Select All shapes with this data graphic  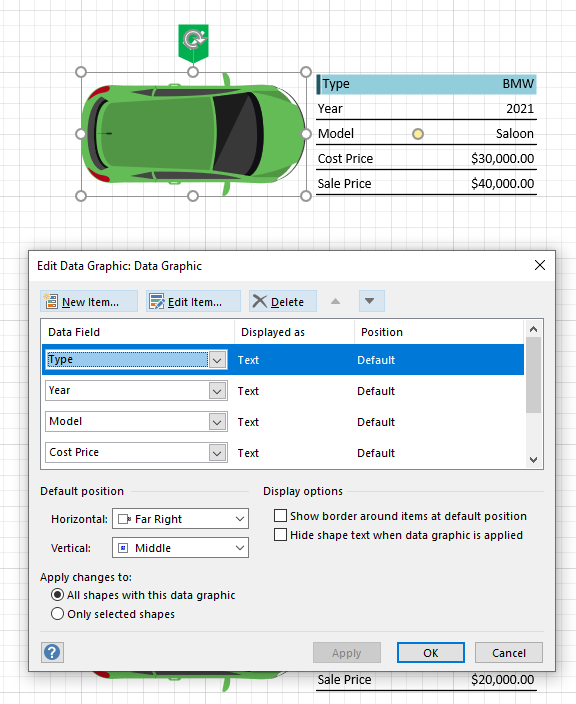(57, 594)
